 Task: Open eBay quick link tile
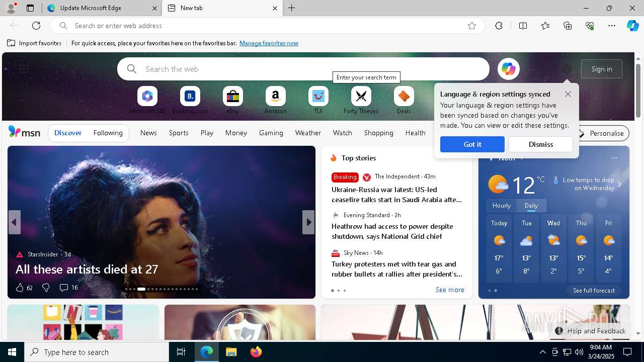(232, 101)
